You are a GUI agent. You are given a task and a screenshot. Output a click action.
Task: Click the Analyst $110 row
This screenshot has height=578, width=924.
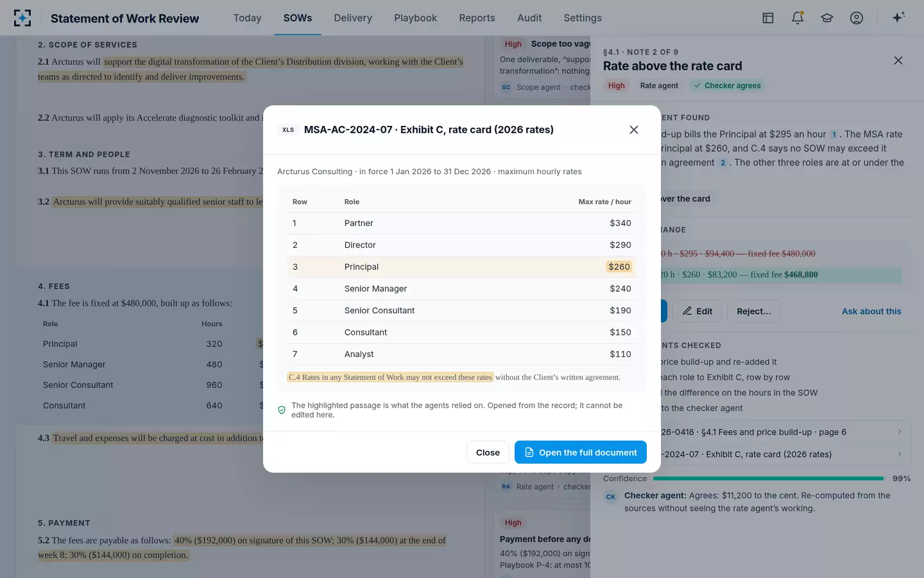(462, 354)
